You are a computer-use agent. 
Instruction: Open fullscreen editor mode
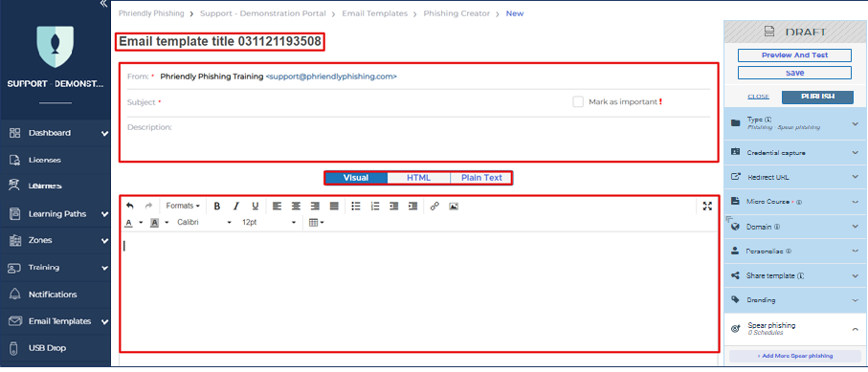click(x=707, y=206)
